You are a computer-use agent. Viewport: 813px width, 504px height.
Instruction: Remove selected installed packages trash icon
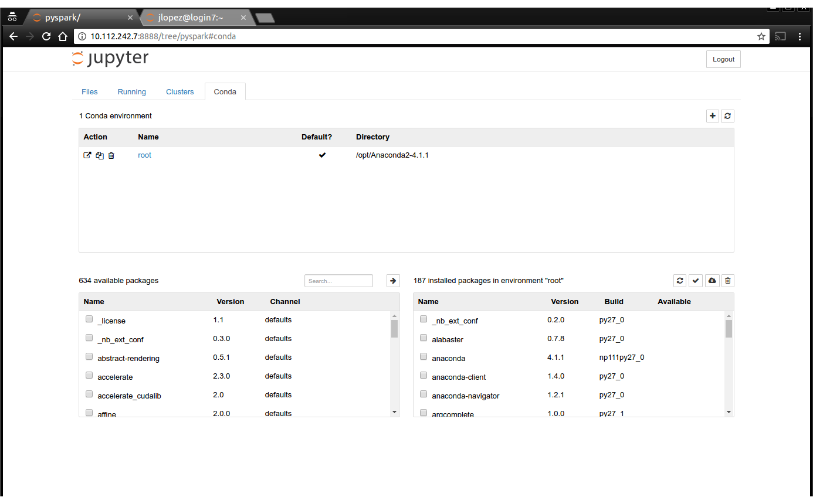tap(727, 281)
